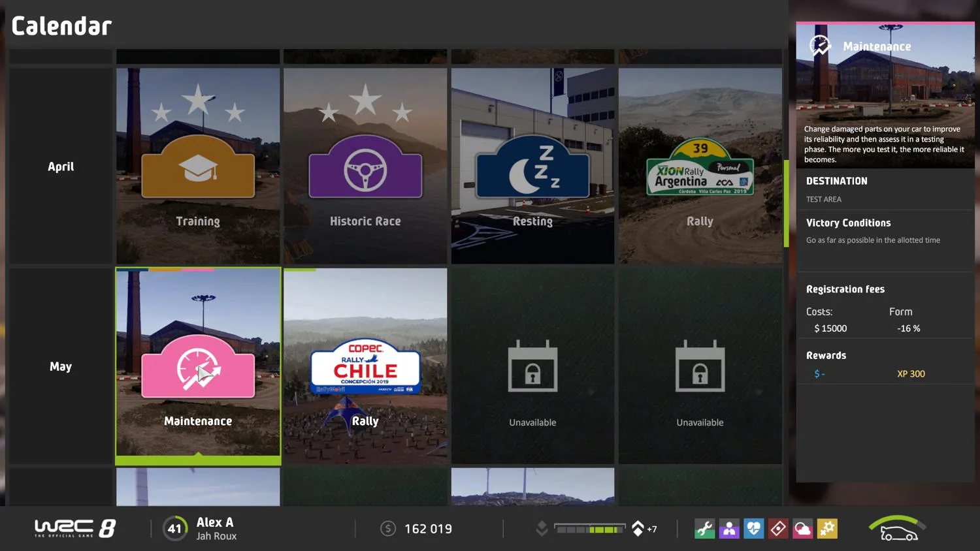Choose the Historic Race event tile
Image resolution: width=980 pixels, height=551 pixels.
point(365,166)
